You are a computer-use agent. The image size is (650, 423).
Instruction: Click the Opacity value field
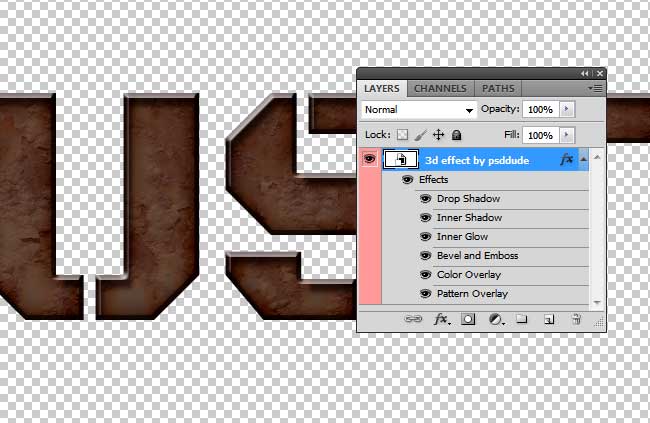tap(541, 109)
